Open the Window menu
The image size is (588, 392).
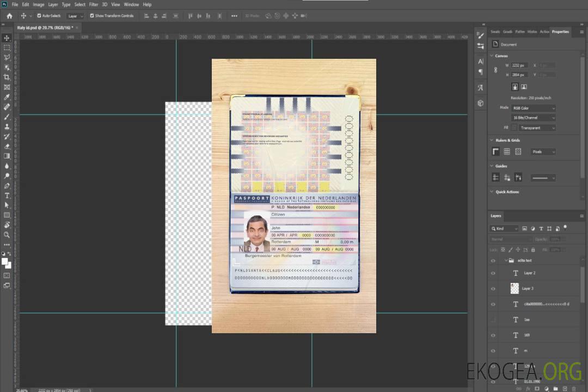click(131, 4)
